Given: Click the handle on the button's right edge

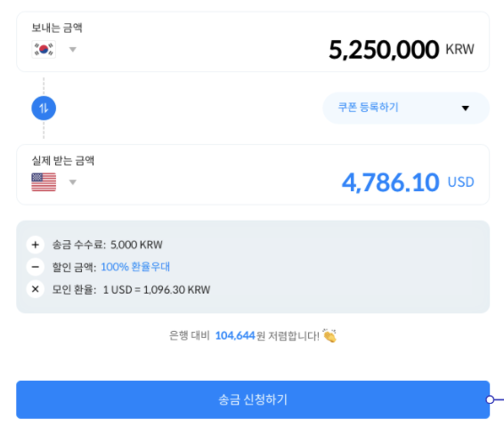Looking at the screenshot, I should pyautogui.click(x=490, y=399).
